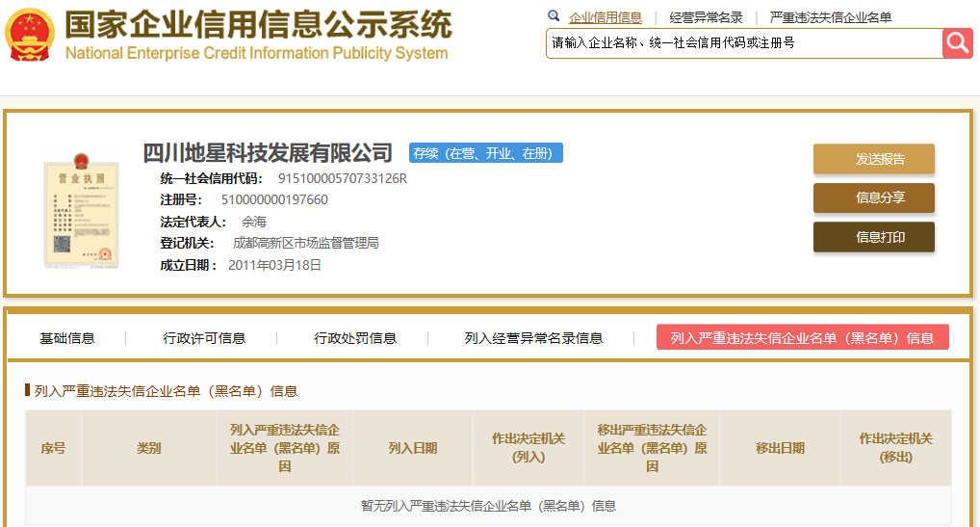Screen dimensions: 980x527
Task: Click the 类别 column header
Action: (x=149, y=448)
